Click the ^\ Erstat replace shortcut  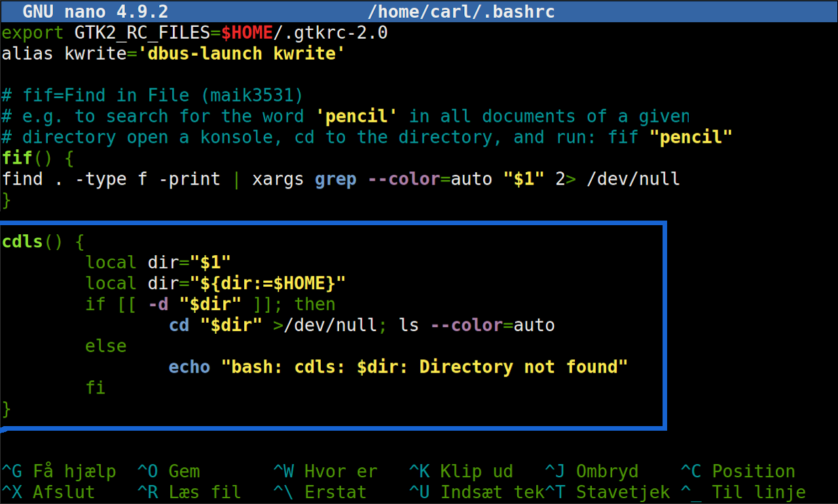[x=320, y=492]
